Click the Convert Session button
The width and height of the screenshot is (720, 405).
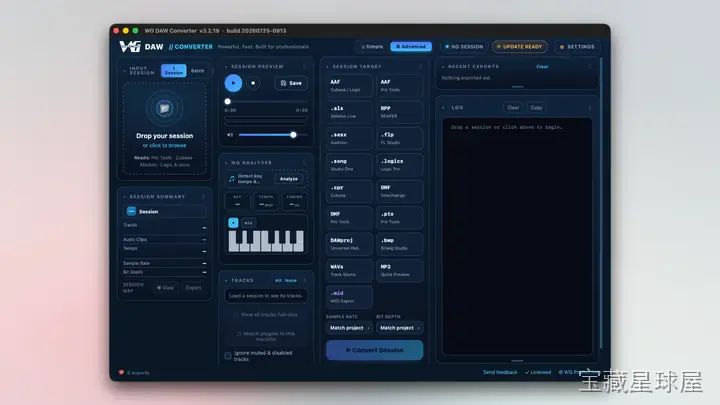[x=375, y=350]
